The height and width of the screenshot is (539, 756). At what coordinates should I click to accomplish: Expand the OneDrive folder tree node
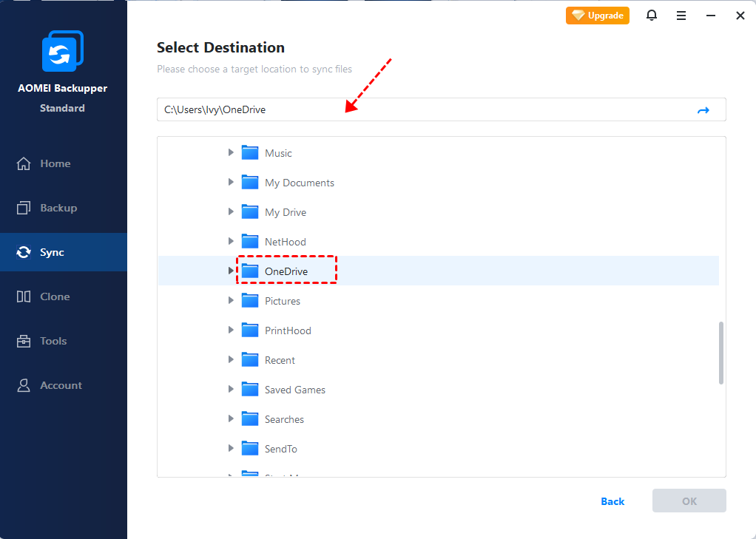click(231, 271)
